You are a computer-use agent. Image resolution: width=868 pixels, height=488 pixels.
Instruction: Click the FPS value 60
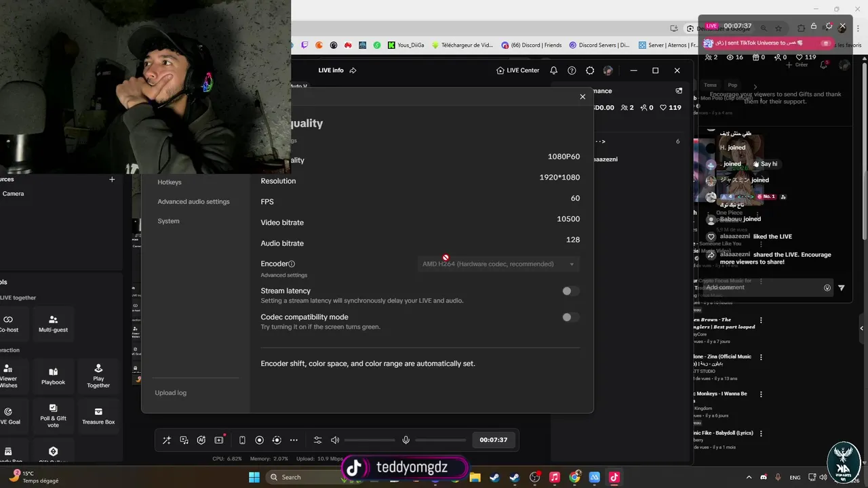[x=575, y=198]
